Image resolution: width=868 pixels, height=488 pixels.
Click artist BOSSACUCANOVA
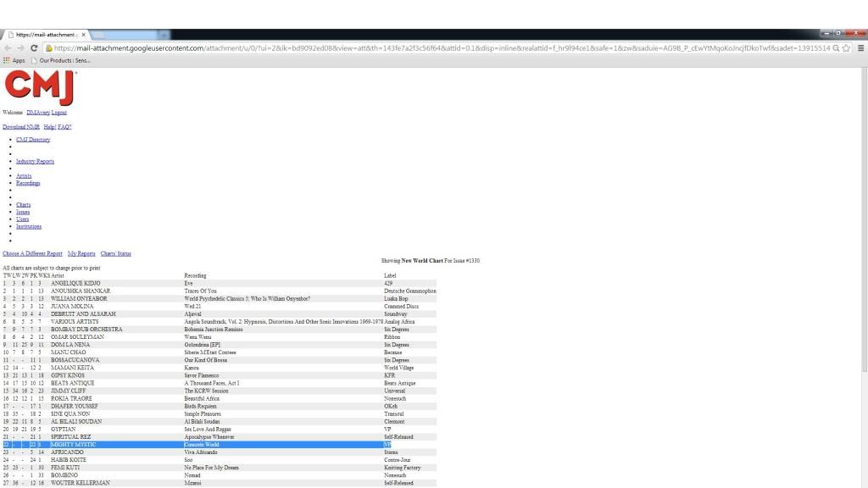[75, 360]
